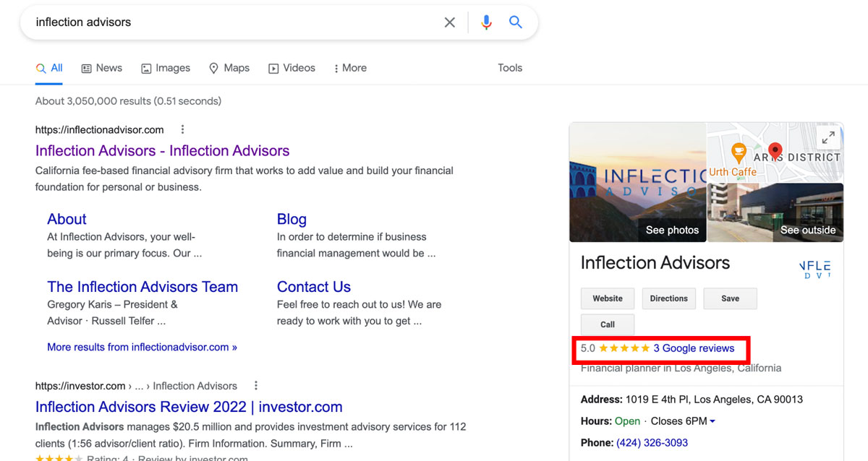868x461 pixels.
Task: Click the Save button
Action: (x=730, y=298)
